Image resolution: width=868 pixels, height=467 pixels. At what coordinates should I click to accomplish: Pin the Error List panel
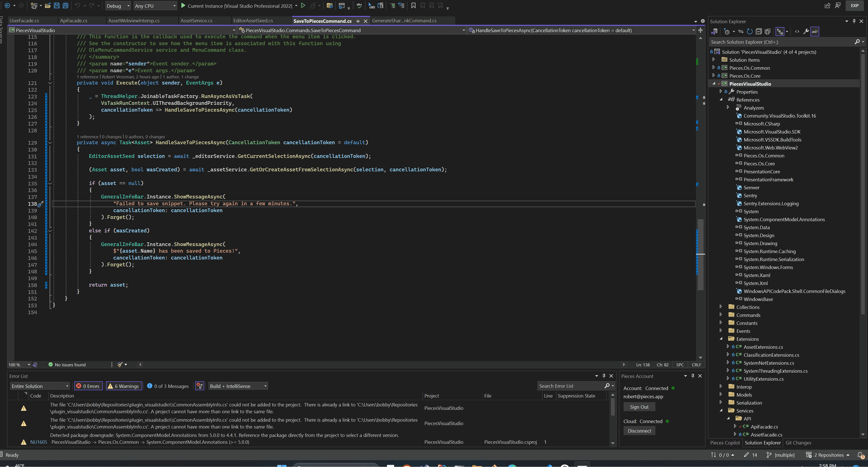[604, 376]
